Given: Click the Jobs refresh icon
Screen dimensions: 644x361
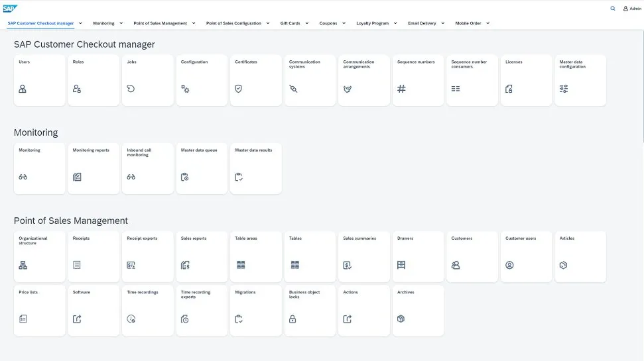Looking at the screenshot, I should coord(131,89).
